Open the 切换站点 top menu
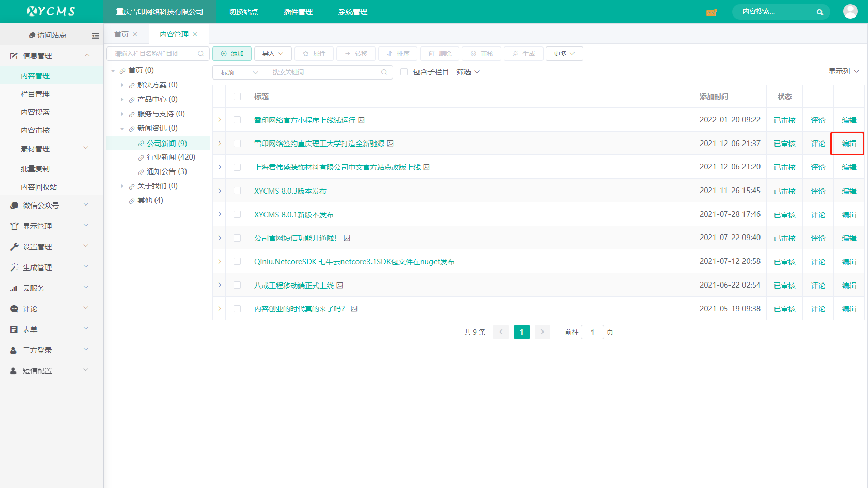This screenshot has width=868, height=488. (x=243, y=12)
